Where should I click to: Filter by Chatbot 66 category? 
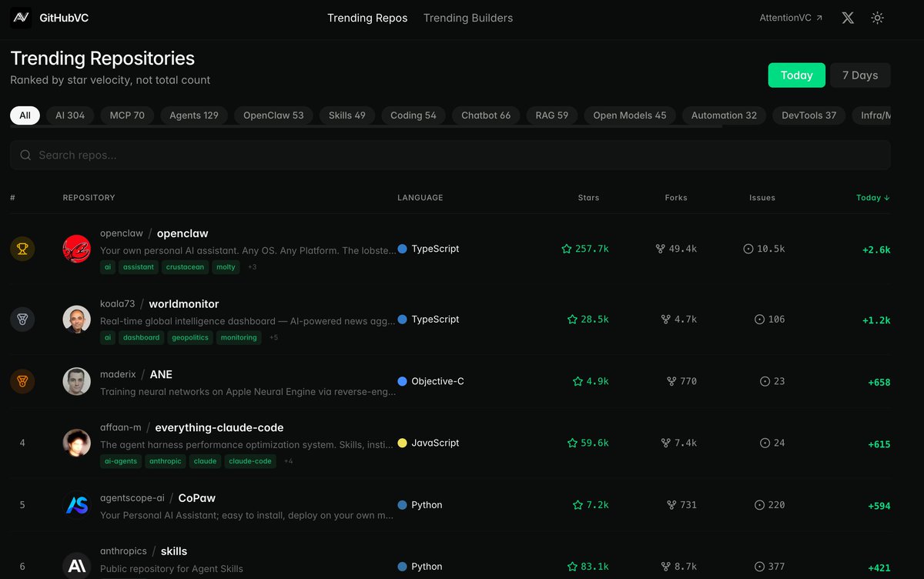pyautogui.click(x=486, y=115)
